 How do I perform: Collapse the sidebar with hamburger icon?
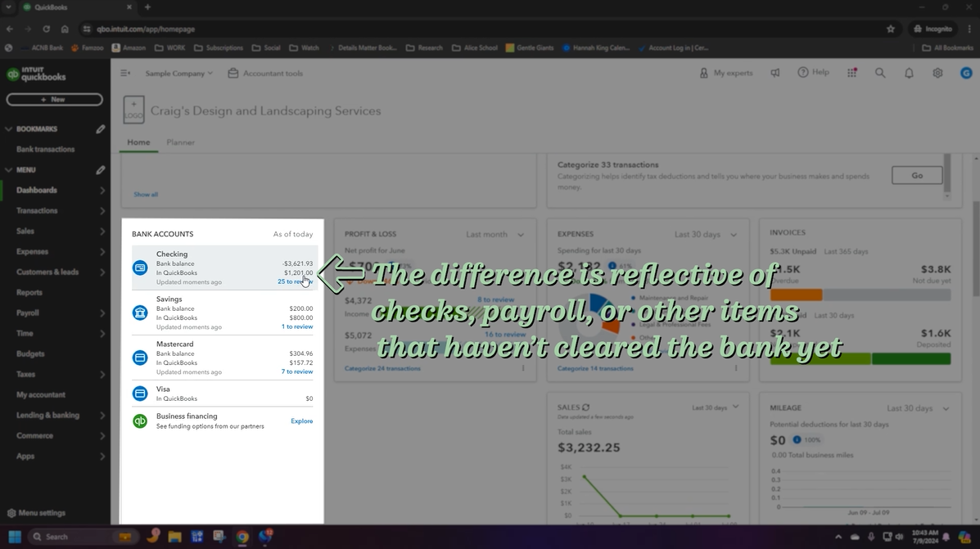point(125,73)
